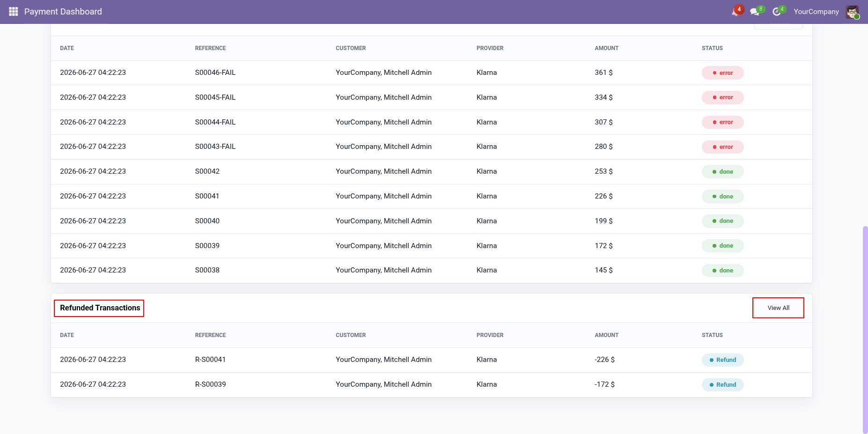Open the apps grid menu icon
The image size is (868, 434).
[14, 12]
